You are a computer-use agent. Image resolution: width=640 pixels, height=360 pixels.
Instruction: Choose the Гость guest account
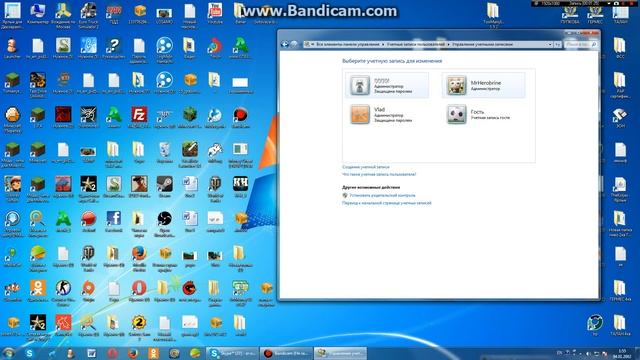pyautogui.click(x=483, y=114)
